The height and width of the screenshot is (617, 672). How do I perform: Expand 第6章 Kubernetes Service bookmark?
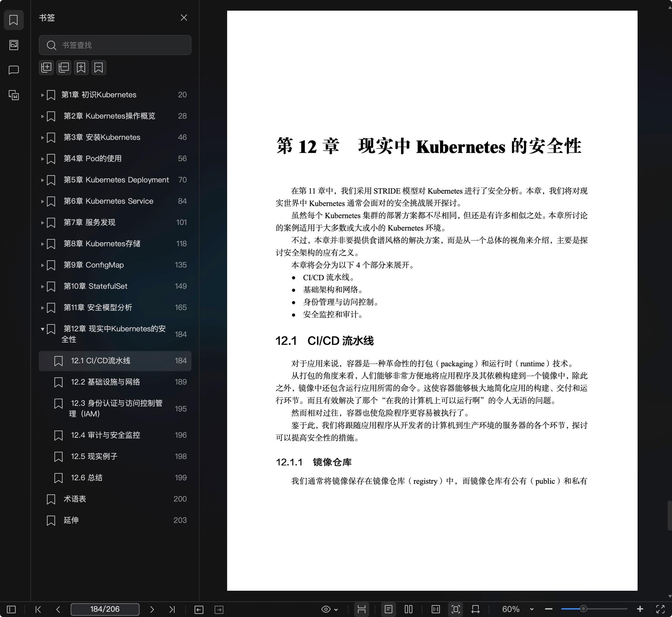pos(43,201)
